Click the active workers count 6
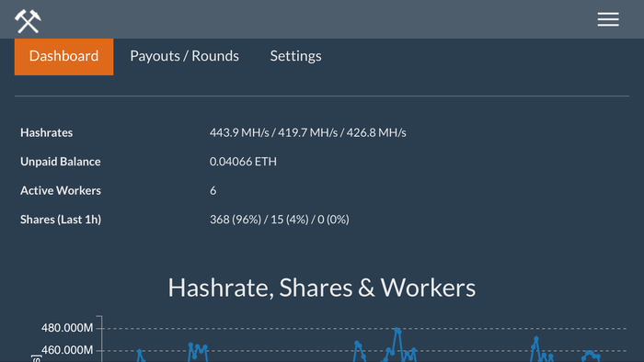 (213, 190)
